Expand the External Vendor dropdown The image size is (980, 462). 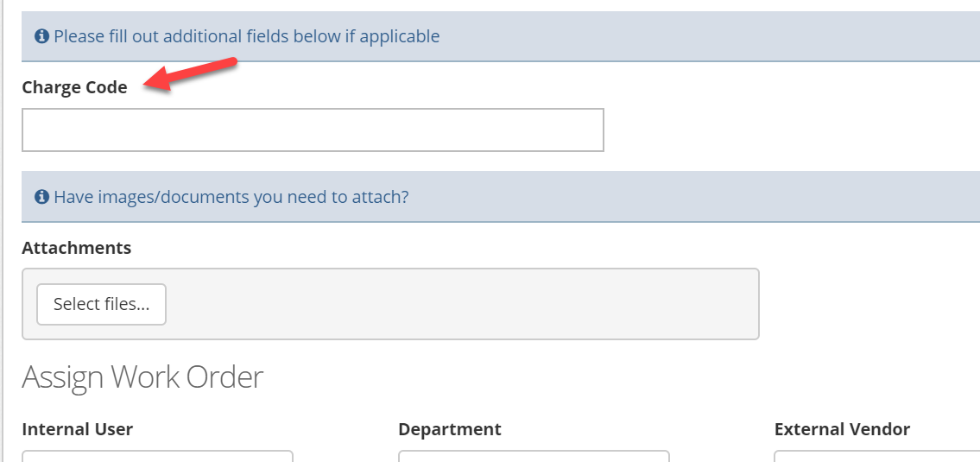(877, 456)
